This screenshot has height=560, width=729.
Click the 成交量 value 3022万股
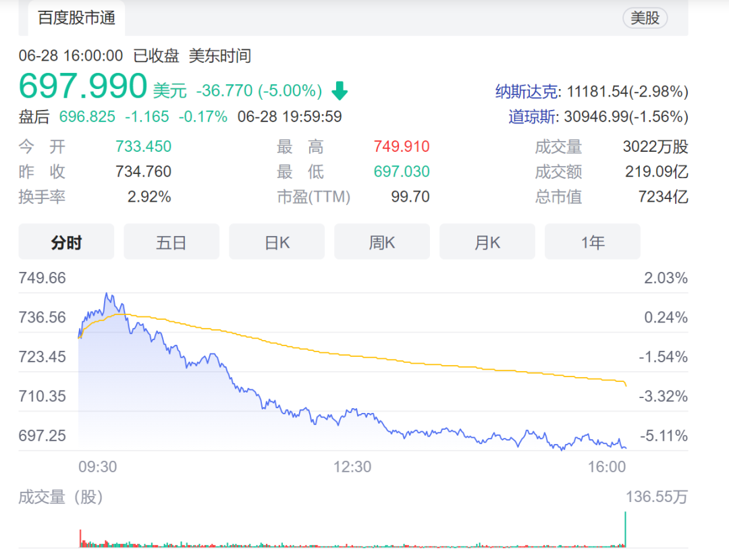tap(655, 146)
